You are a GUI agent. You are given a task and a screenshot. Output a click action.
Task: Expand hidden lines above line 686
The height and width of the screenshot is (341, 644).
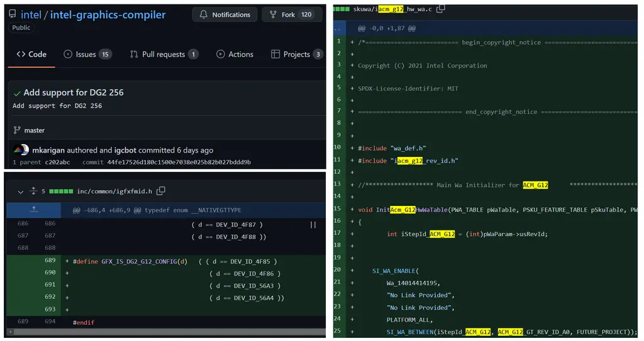click(33, 210)
